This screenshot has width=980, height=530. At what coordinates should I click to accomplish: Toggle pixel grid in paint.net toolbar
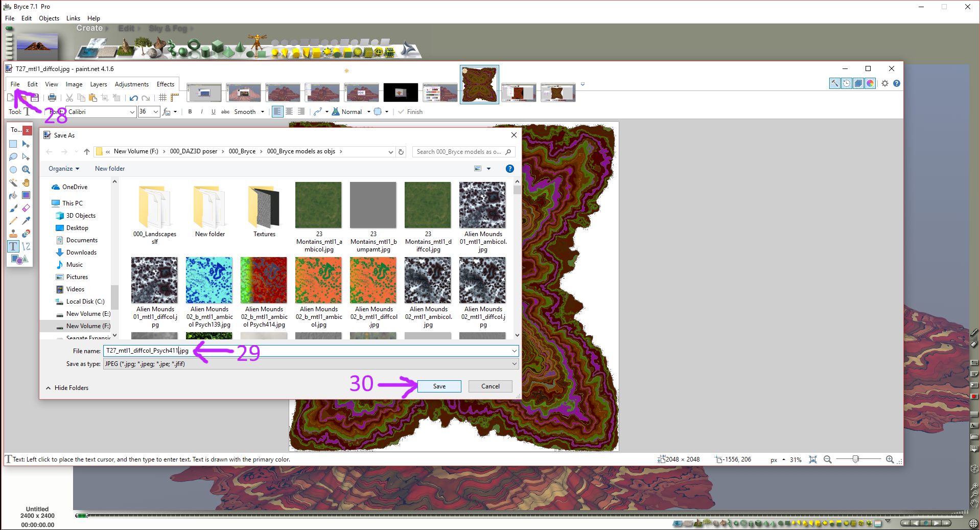[x=163, y=98]
